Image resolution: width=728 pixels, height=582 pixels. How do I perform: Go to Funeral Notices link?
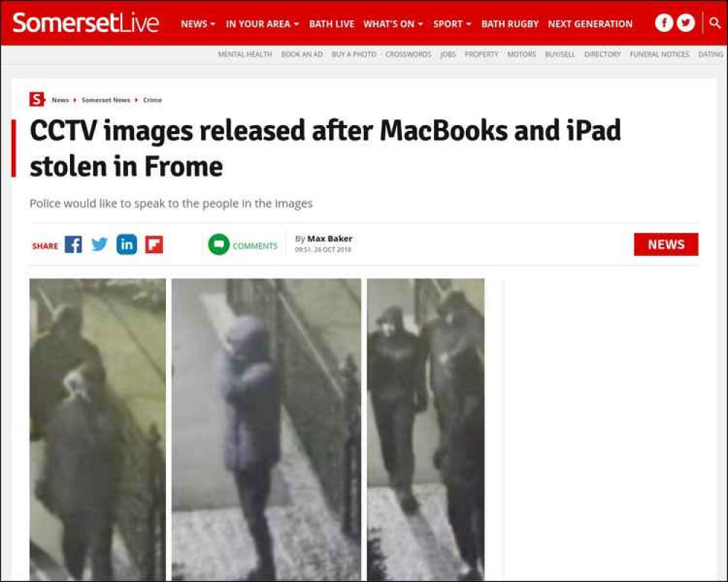click(660, 55)
